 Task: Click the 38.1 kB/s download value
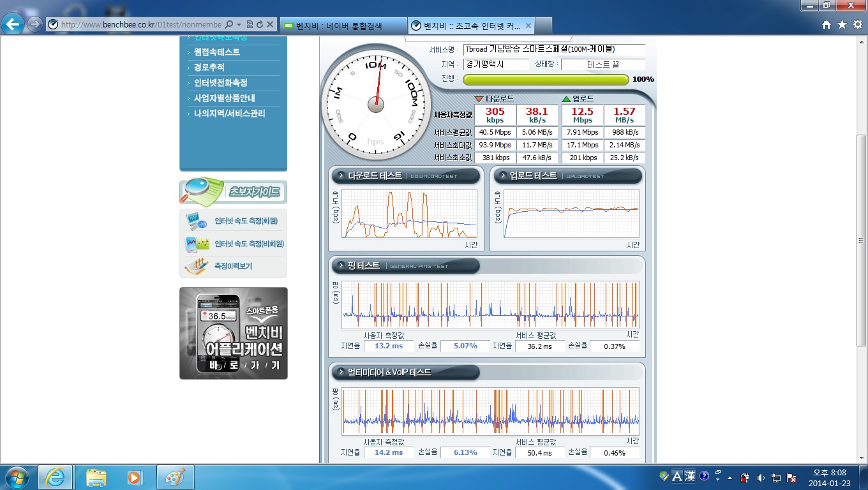coord(537,115)
